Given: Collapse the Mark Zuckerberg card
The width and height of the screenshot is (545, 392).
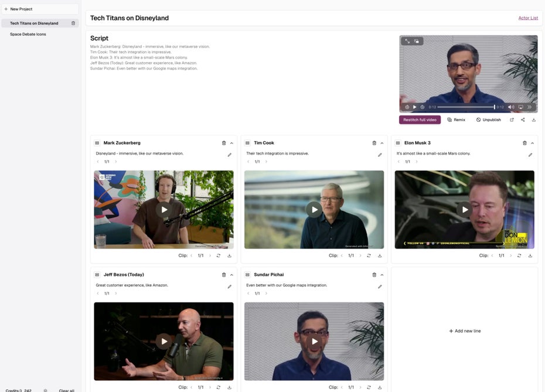Looking at the screenshot, I should (x=231, y=143).
